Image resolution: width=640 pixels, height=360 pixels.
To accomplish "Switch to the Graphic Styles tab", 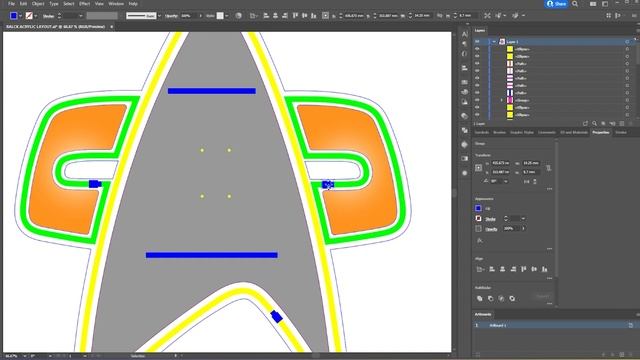I will pos(522,132).
